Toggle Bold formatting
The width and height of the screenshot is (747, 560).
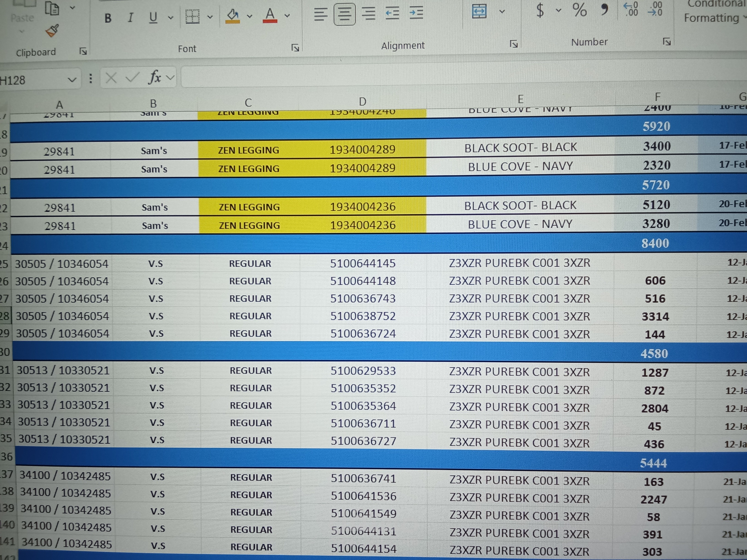(108, 18)
